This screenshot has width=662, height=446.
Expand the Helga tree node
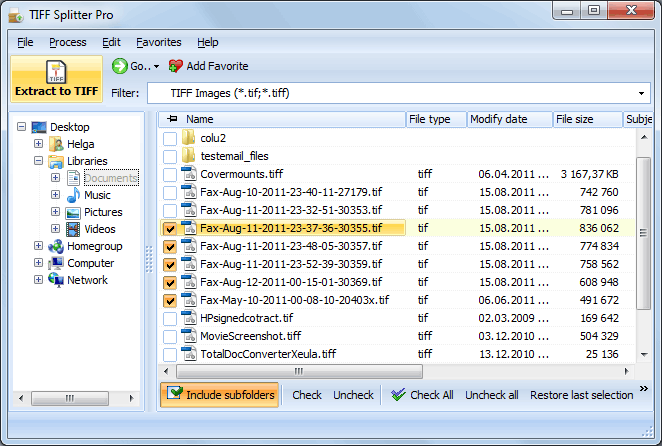pos(38,144)
